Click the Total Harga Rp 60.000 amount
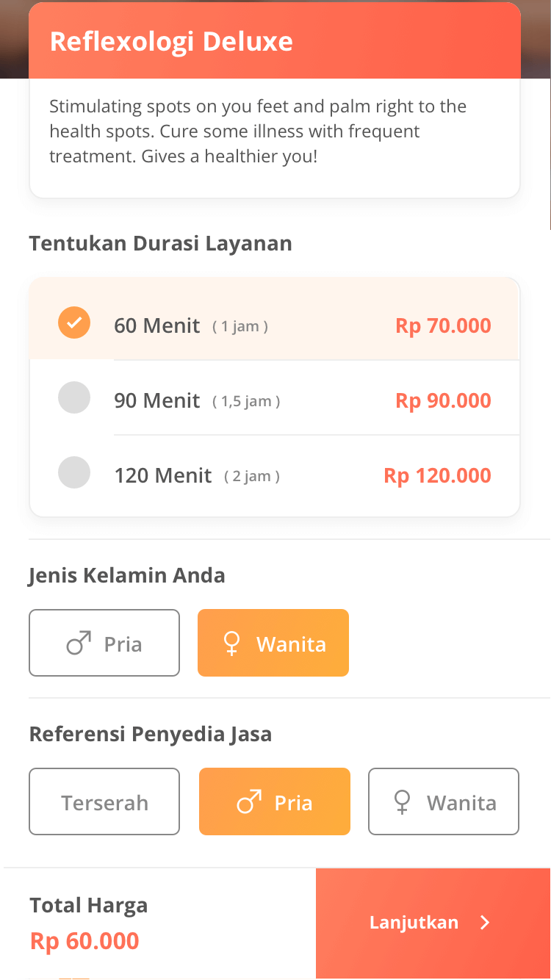This screenshot has height=980, width=551. pyautogui.click(x=84, y=941)
